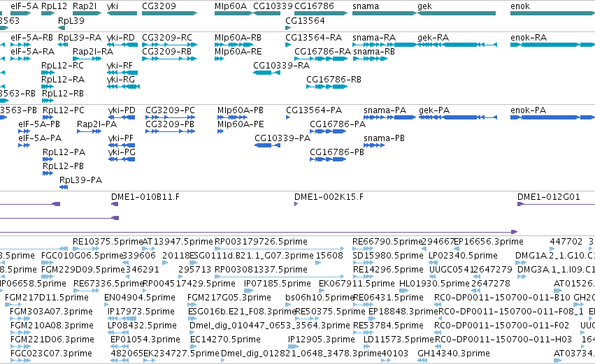
Task: Click EST RP003179726.5prime
Action: coord(261,242)
